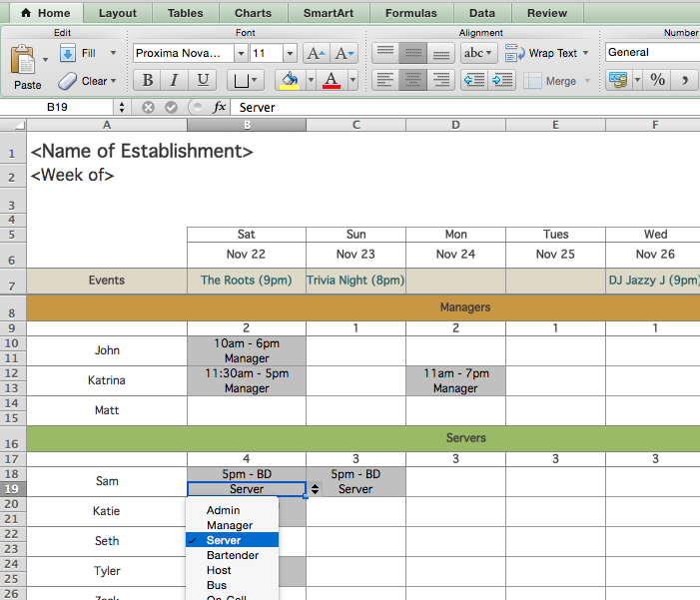Screen dimensions: 700x600
Task: Select Admin from role list
Action: (232, 510)
